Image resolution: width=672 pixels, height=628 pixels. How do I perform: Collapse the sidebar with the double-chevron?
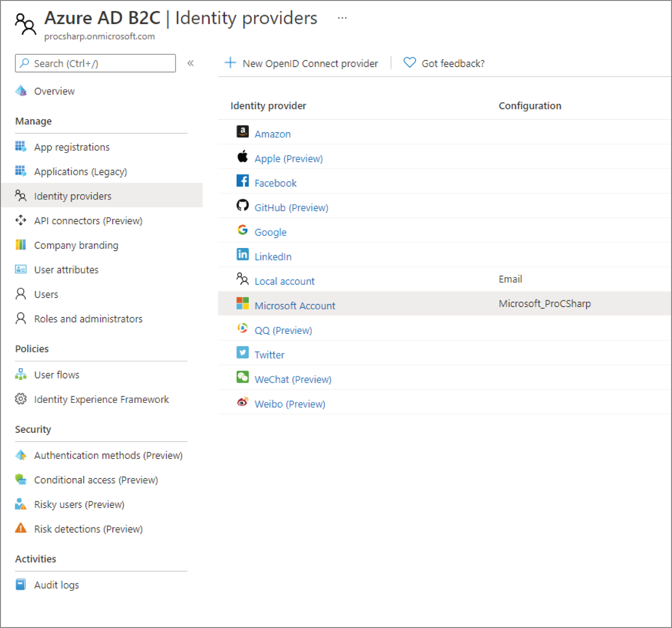(x=191, y=63)
